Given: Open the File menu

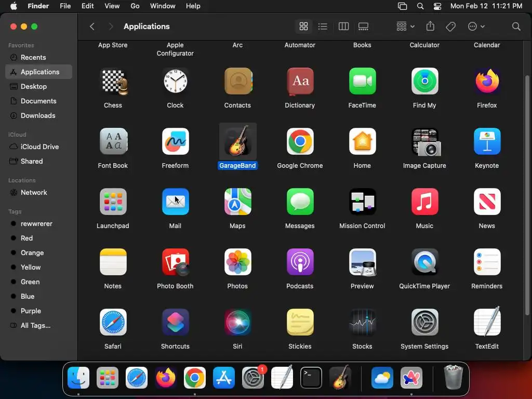Looking at the screenshot, I should tap(65, 6).
